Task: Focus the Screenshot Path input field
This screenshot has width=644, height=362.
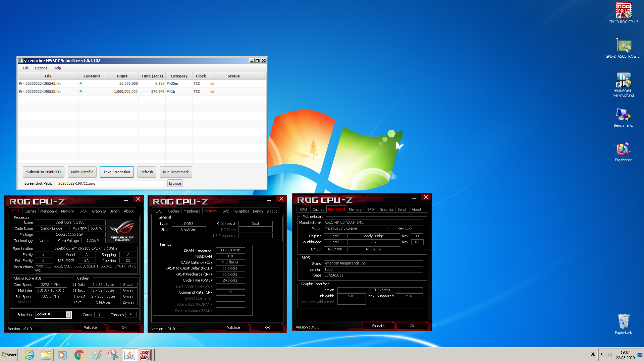Action: (110, 183)
